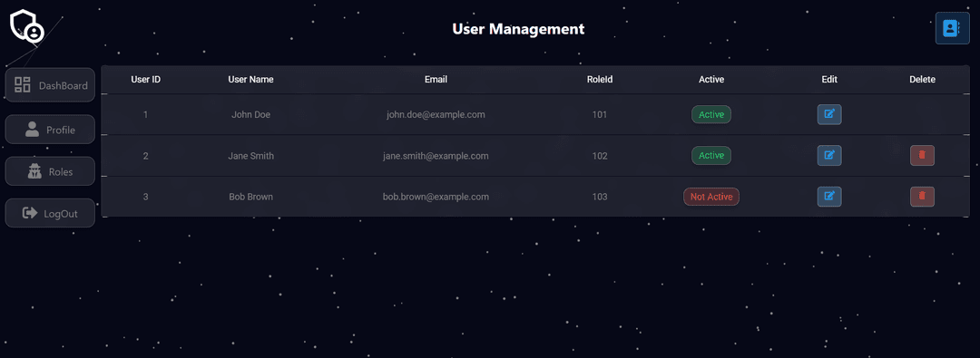980x358 pixels.
Task: Select the Bob Brown name cell
Action: point(250,196)
